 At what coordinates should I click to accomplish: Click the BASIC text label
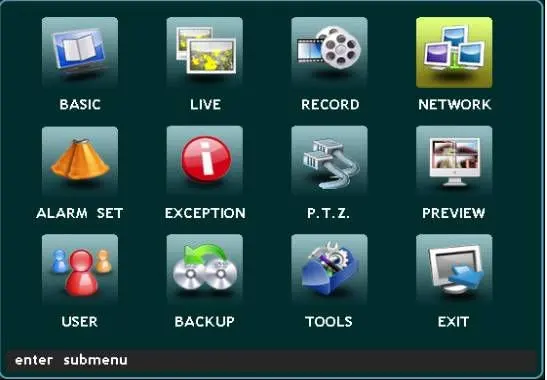click(80, 104)
